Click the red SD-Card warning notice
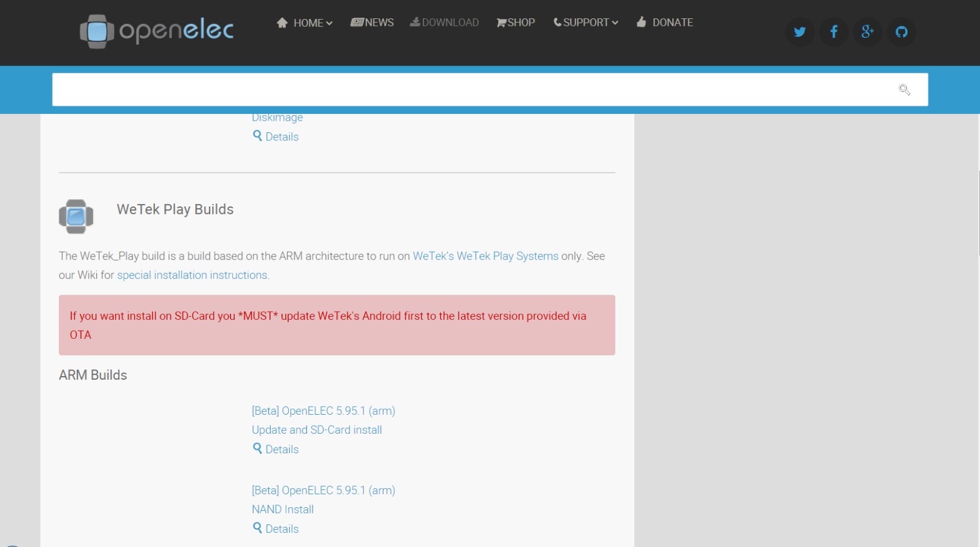The image size is (980, 547). coord(337,325)
